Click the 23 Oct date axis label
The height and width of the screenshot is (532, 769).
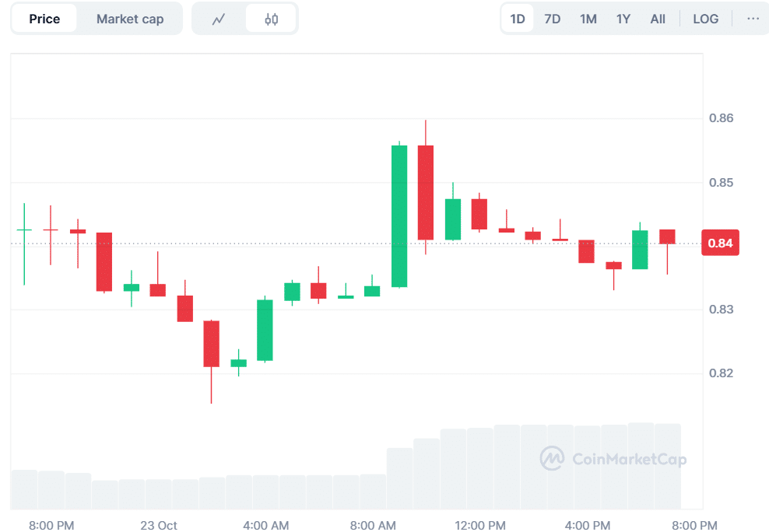point(159,525)
